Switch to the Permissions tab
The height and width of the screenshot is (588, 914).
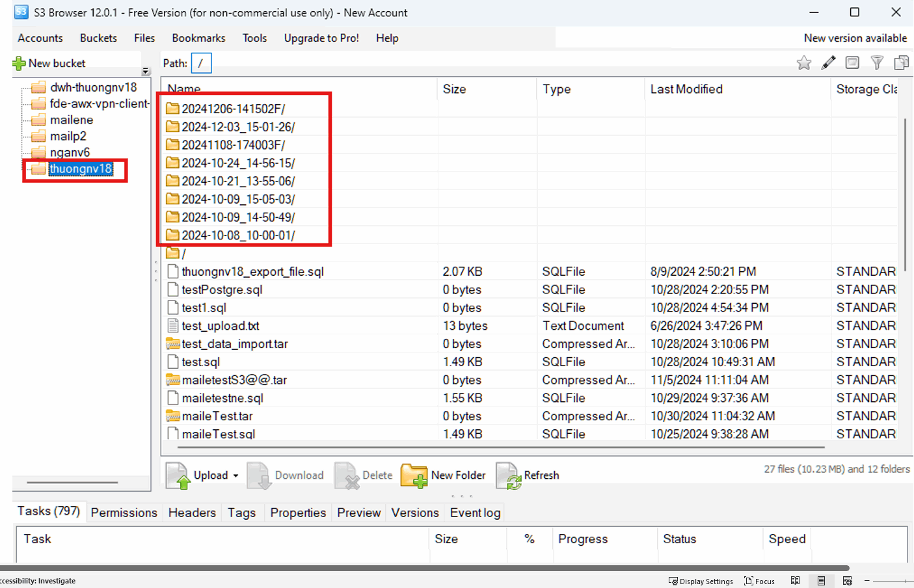click(124, 513)
